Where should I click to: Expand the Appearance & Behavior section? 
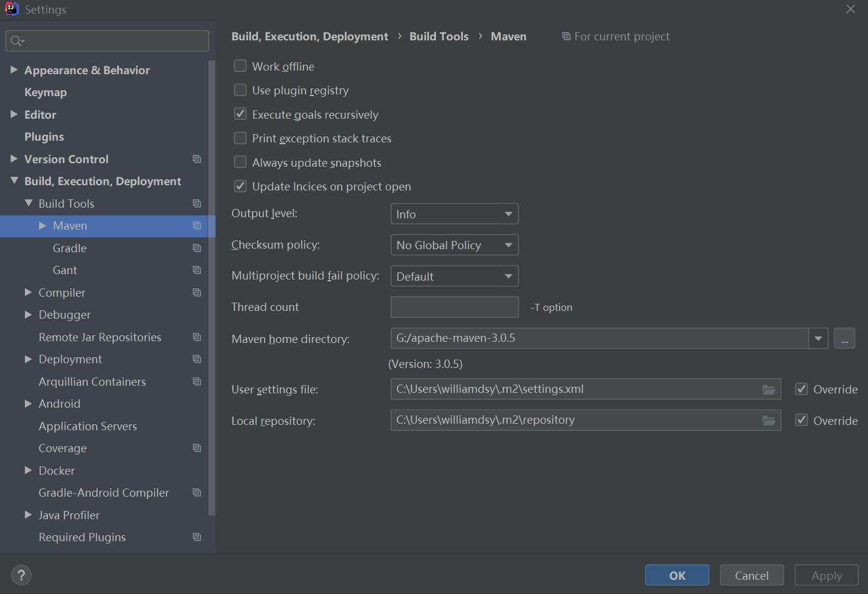point(14,70)
